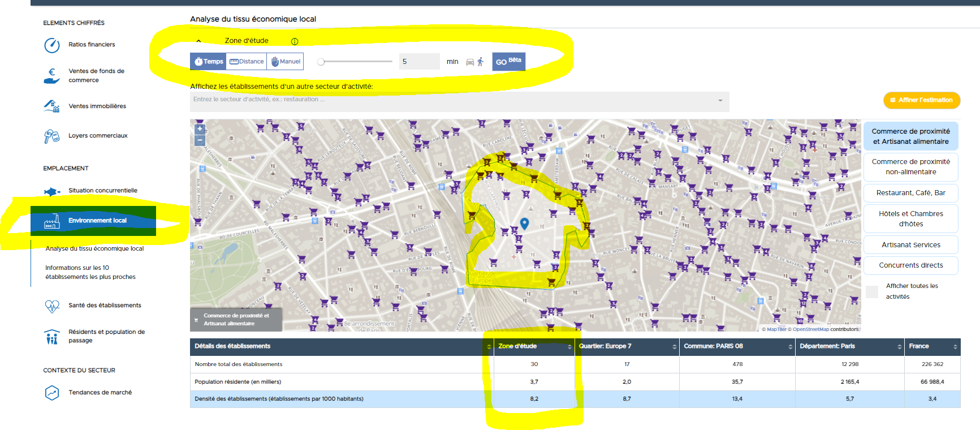Collapse the Zone d'étude section chevron
This screenshot has width=980, height=430.
point(198,41)
